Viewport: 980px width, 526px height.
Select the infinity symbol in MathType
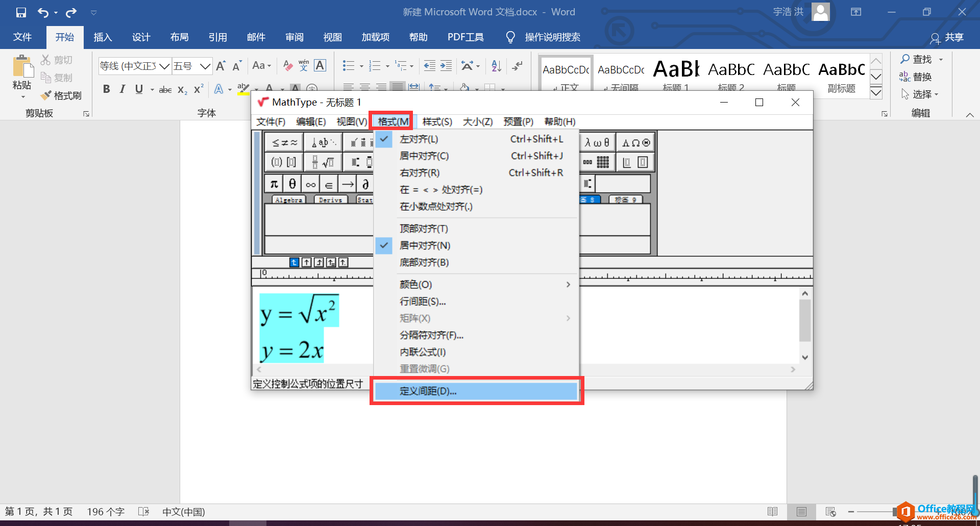pos(310,183)
